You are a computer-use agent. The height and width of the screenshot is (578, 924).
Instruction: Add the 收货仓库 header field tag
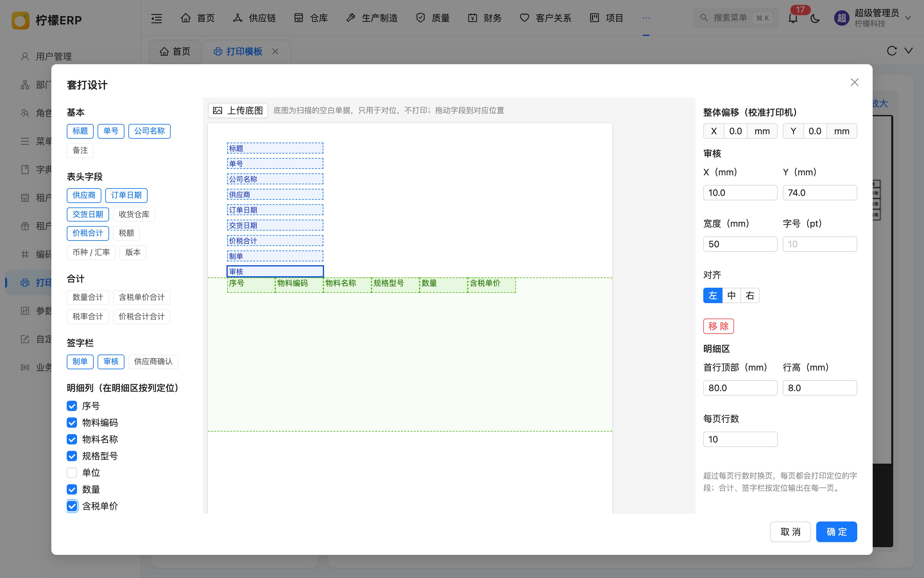(134, 215)
